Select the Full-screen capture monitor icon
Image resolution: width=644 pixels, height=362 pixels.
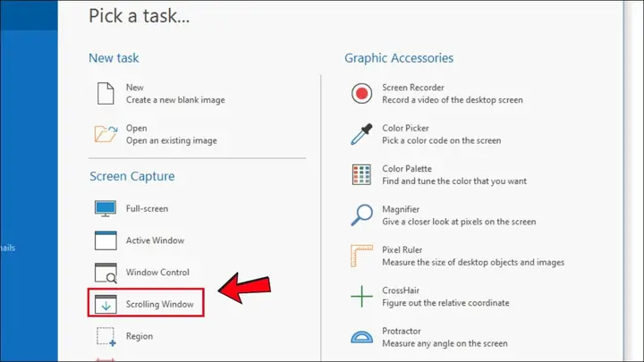[x=106, y=208]
